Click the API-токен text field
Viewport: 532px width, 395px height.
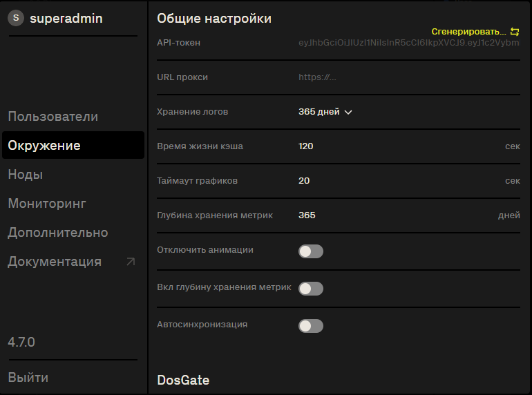click(409, 43)
